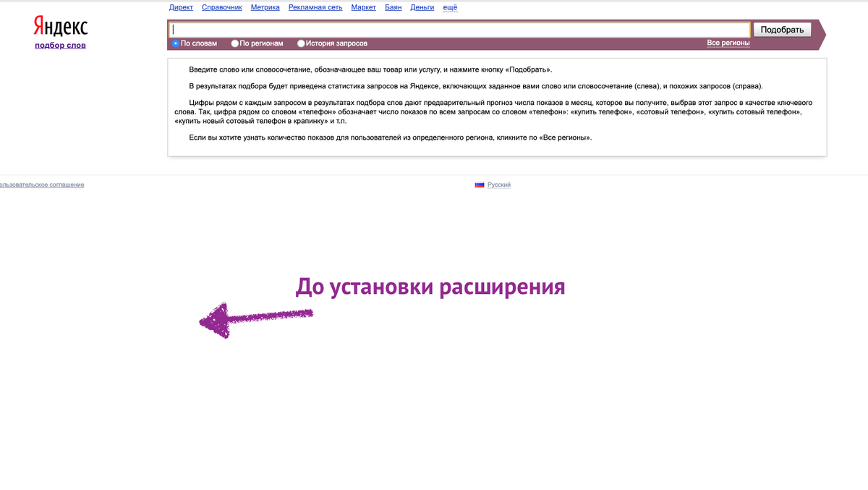Show more services via ещё
This screenshot has width=868, height=490.
click(450, 7)
